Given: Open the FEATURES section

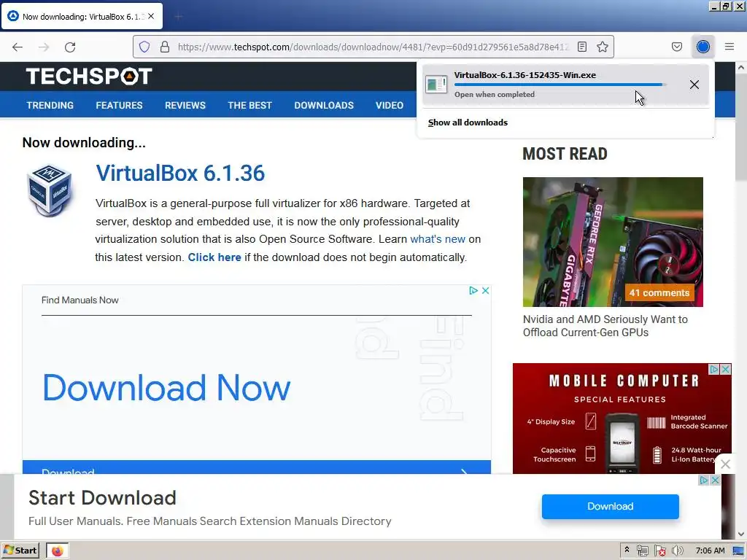Looking at the screenshot, I should (x=119, y=105).
